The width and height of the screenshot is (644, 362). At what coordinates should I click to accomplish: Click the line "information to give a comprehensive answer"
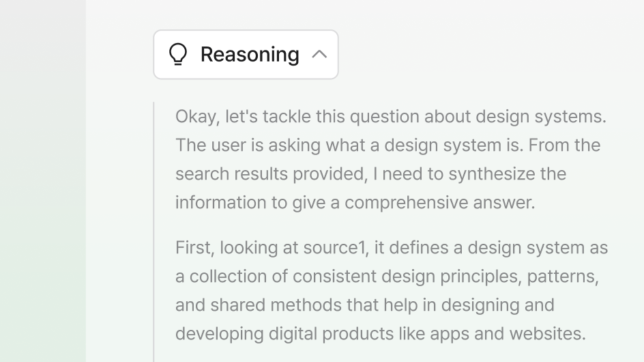click(x=355, y=203)
